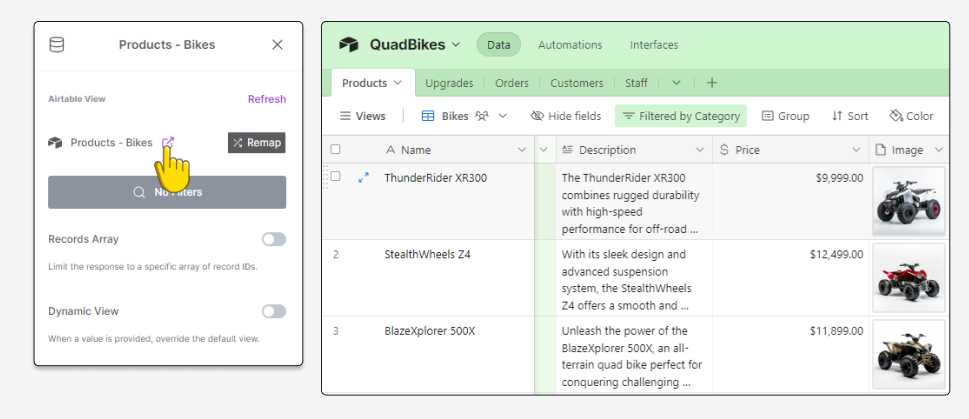Close the Products - Bikes panel
Screen dimensions: 969x419
click(277, 44)
